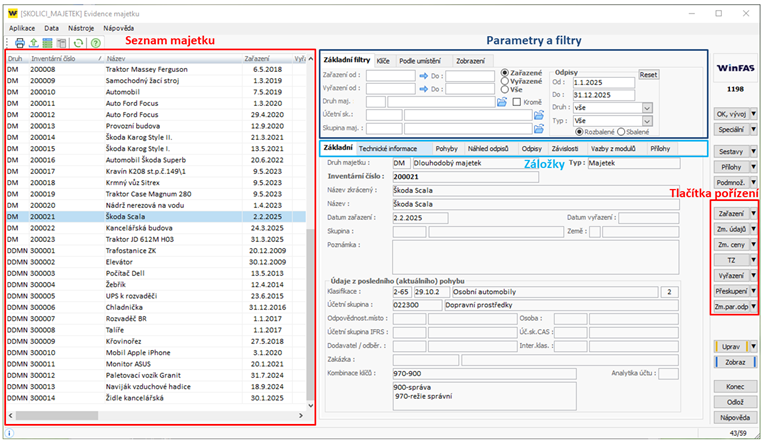Screen dimensions: 768x444
Task: Open the Nástroje menu
Action: (81, 28)
